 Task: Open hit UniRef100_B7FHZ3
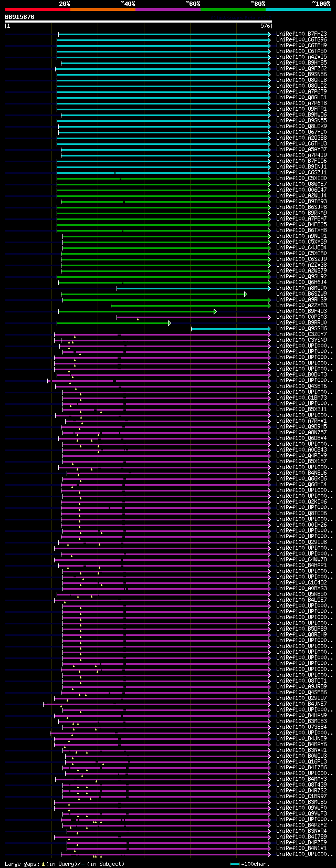click(x=301, y=34)
